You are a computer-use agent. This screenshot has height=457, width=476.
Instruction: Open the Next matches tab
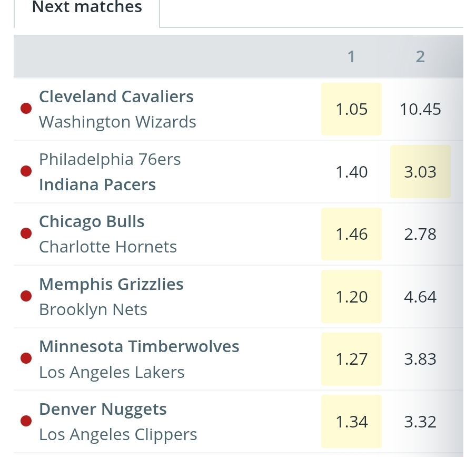pyautogui.click(x=87, y=8)
